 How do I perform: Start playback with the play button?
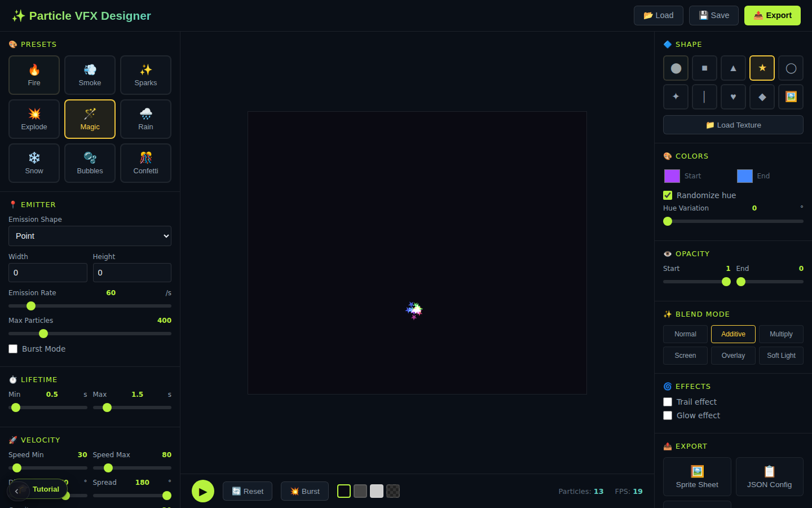click(x=203, y=491)
